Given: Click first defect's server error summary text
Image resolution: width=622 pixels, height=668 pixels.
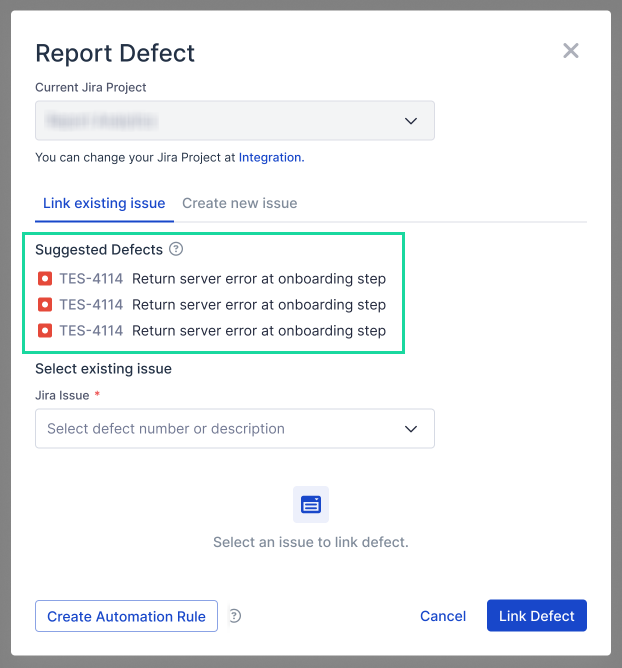Looking at the screenshot, I should point(259,279).
